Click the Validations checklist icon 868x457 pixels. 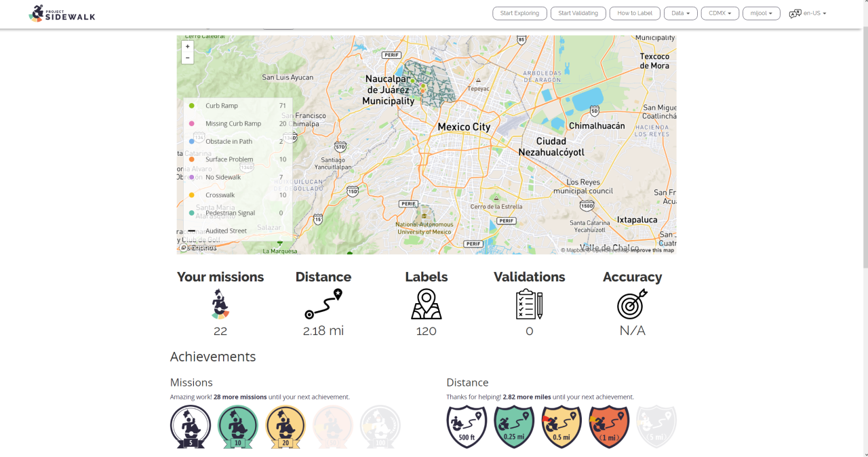(x=530, y=304)
